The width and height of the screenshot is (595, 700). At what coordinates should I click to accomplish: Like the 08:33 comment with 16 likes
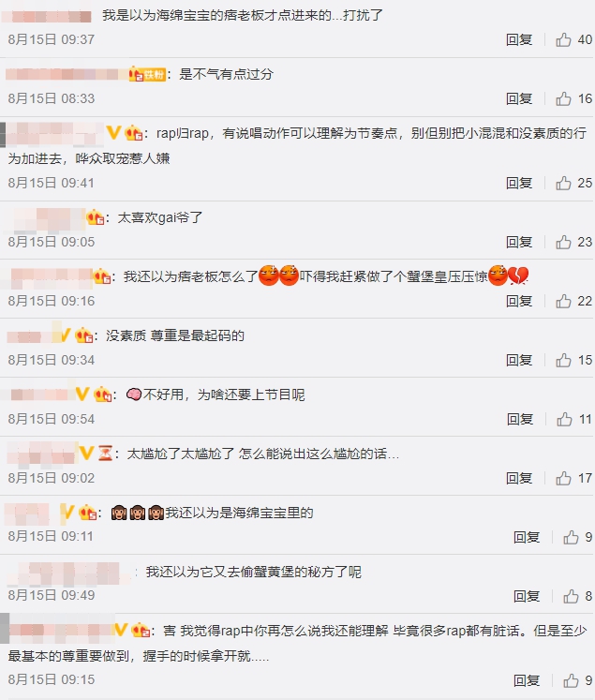pyautogui.click(x=563, y=98)
